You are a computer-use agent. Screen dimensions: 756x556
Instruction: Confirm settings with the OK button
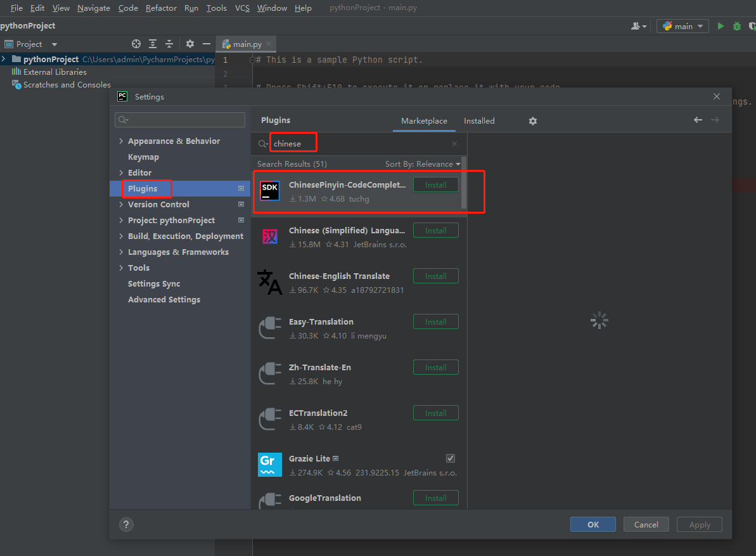593,525
